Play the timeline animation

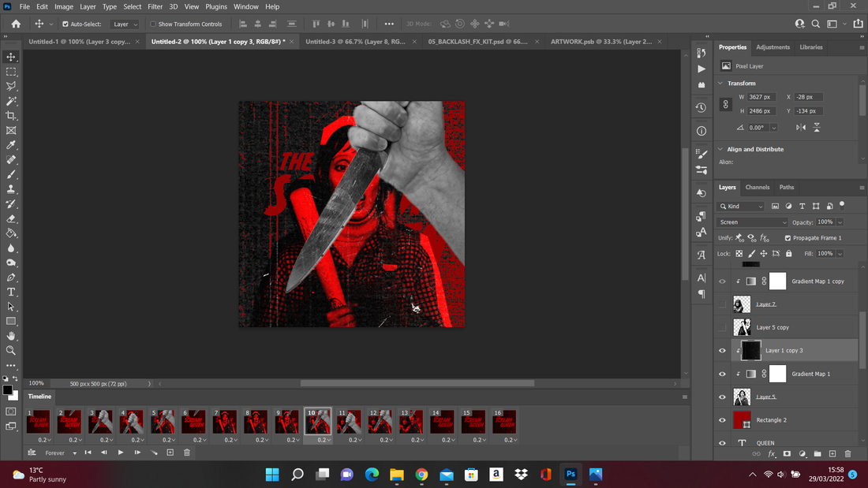click(x=121, y=453)
